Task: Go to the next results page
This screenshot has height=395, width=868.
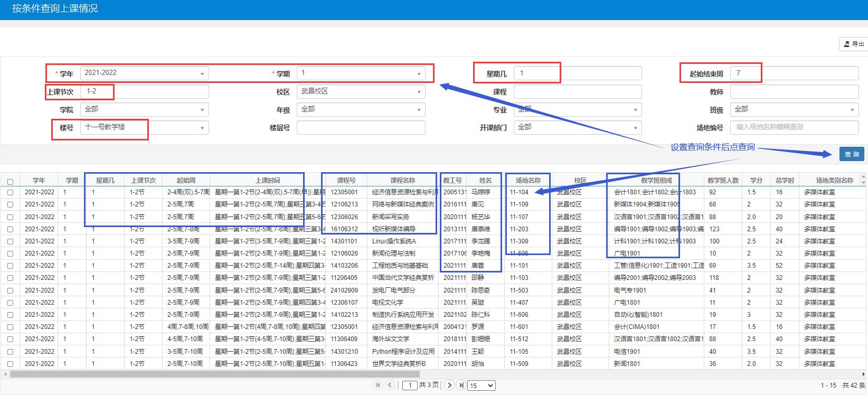Action: pyautogui.click(x=449, y=385)
